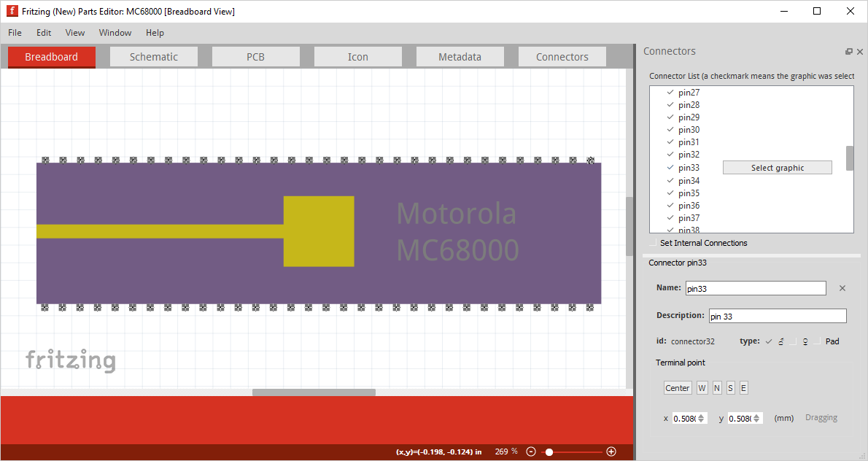Clear the connector Name using the X icon
This screenshot has width=868, height=461.
pyautogui.click(x=842, y=288)
